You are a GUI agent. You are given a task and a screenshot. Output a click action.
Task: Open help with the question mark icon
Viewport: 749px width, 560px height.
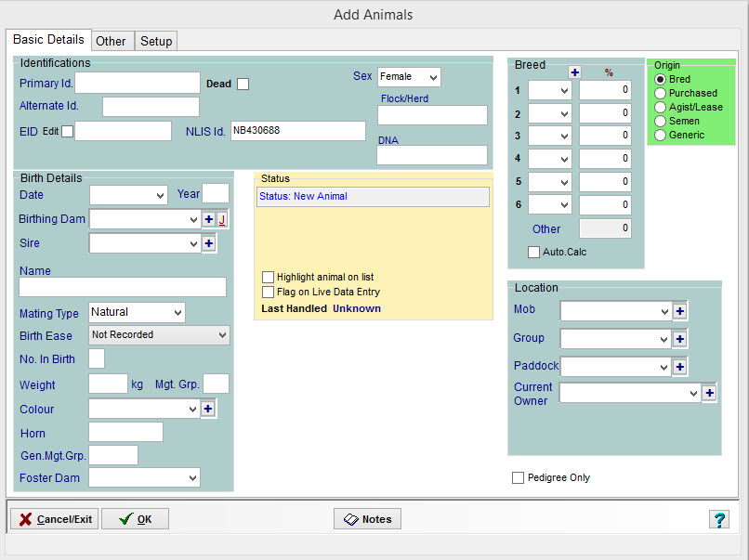point(719,519)
